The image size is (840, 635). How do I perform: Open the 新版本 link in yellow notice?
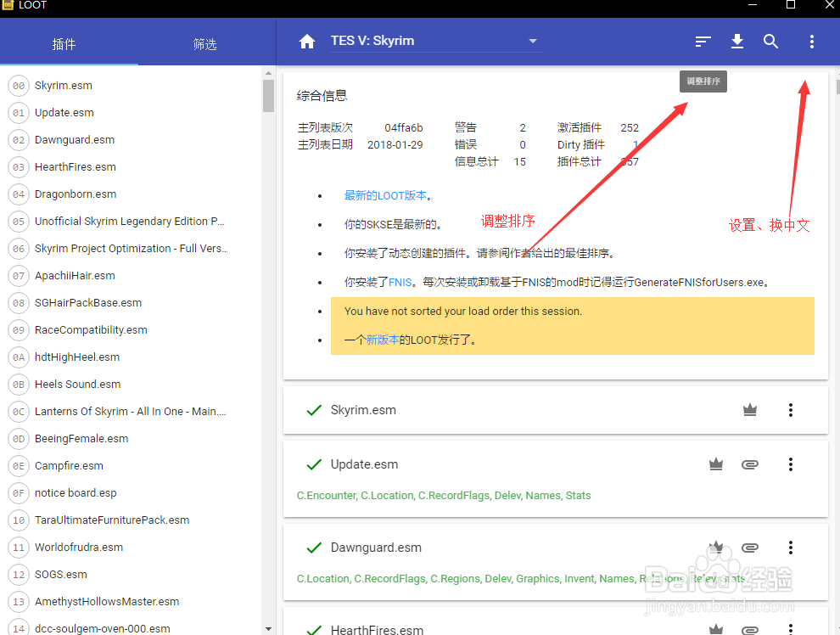coord(383,340)
